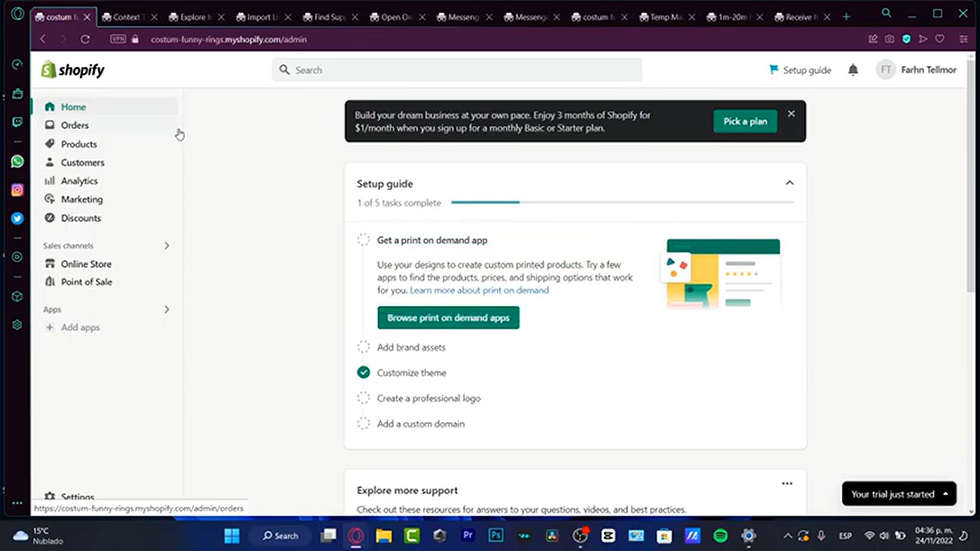Dismiss the plan promotion banner
This screenshot has width=980, height=551.
[791, 114]
